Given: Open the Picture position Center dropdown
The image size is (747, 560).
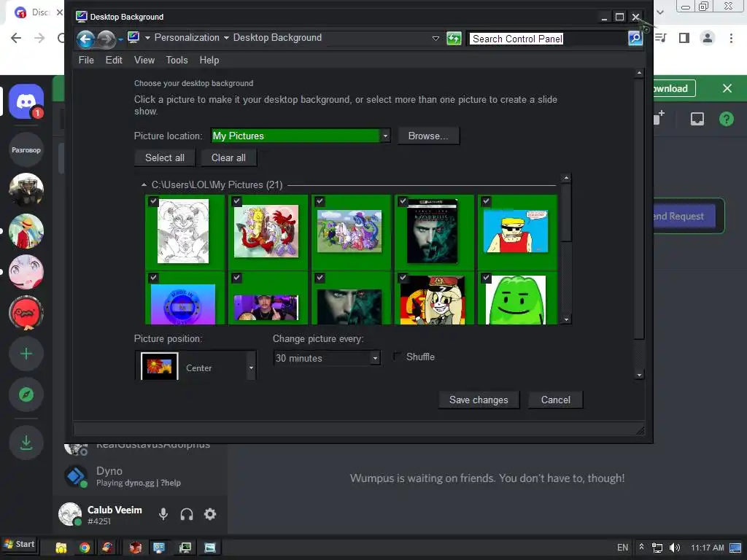Looking at the screenshot, I should [x=251, y=367].
